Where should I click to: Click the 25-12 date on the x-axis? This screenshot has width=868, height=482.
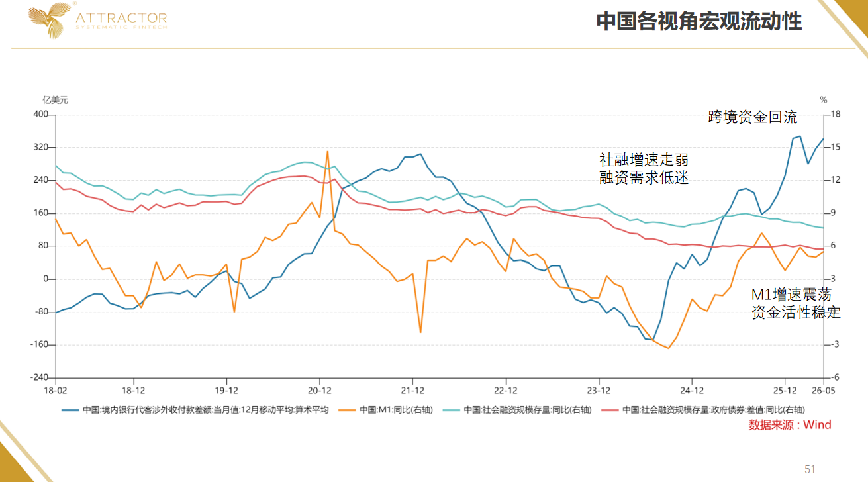[785, 390]
